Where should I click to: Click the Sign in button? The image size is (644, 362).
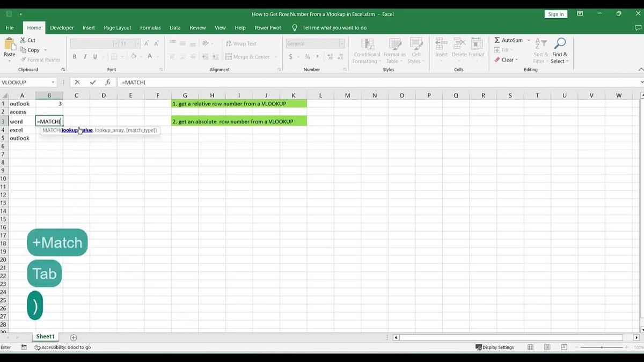[x=556, y=14]
